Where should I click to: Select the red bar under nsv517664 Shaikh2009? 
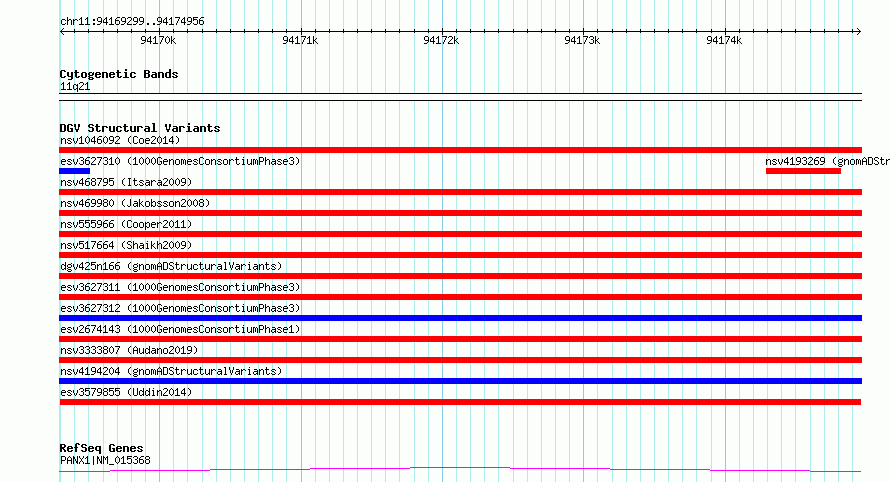pyautogui.click(x=460, y=255)
